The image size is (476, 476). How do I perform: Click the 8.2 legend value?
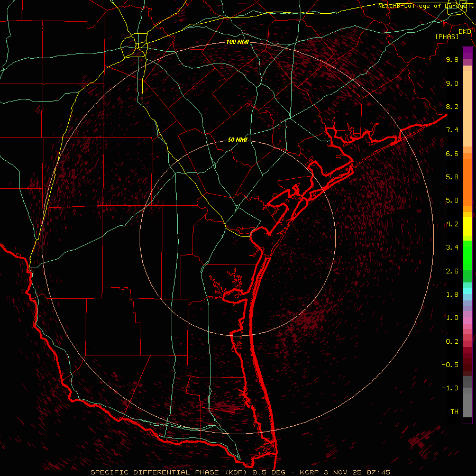(x=452, y=106)
